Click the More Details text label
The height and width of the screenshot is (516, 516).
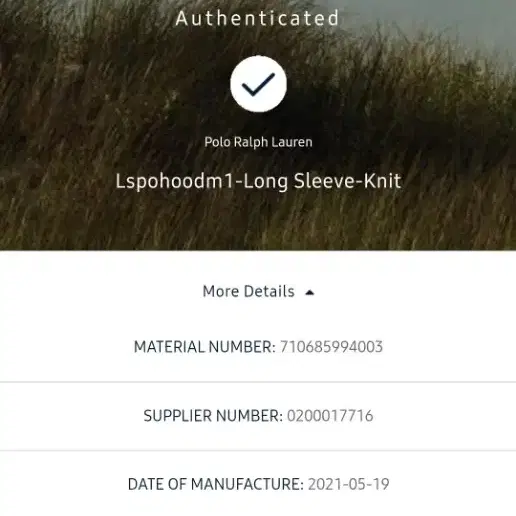[249, 292]
